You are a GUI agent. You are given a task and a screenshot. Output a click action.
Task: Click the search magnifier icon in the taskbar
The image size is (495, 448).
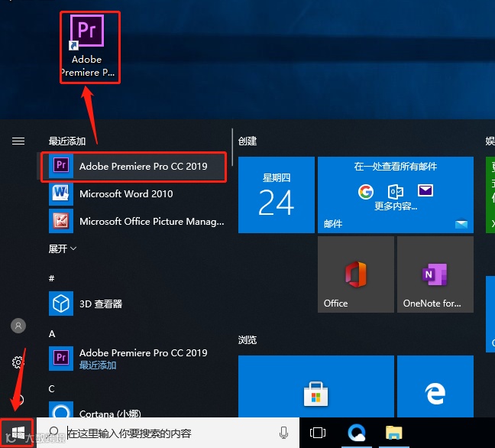click(x=54, y=432)
